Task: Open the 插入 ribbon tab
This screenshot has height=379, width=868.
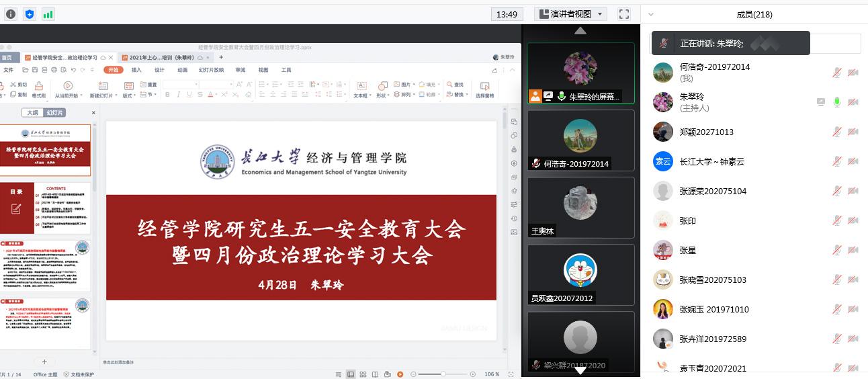Action: 136,70
